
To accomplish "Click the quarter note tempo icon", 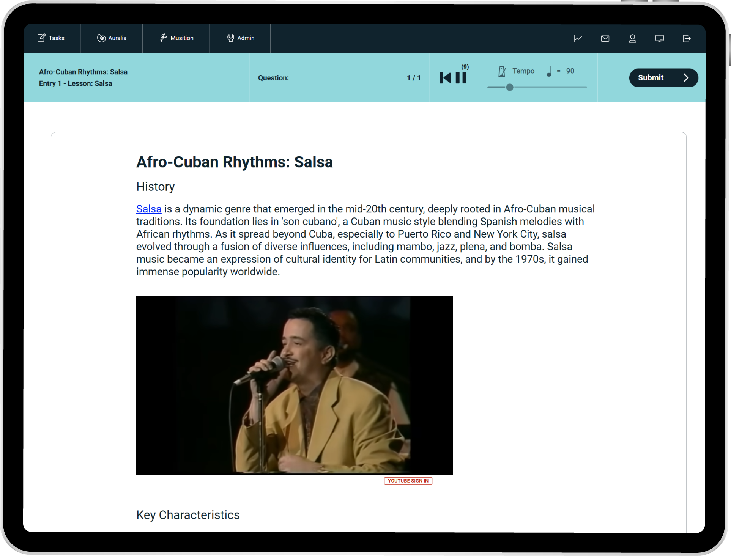I will click(549, 71).
